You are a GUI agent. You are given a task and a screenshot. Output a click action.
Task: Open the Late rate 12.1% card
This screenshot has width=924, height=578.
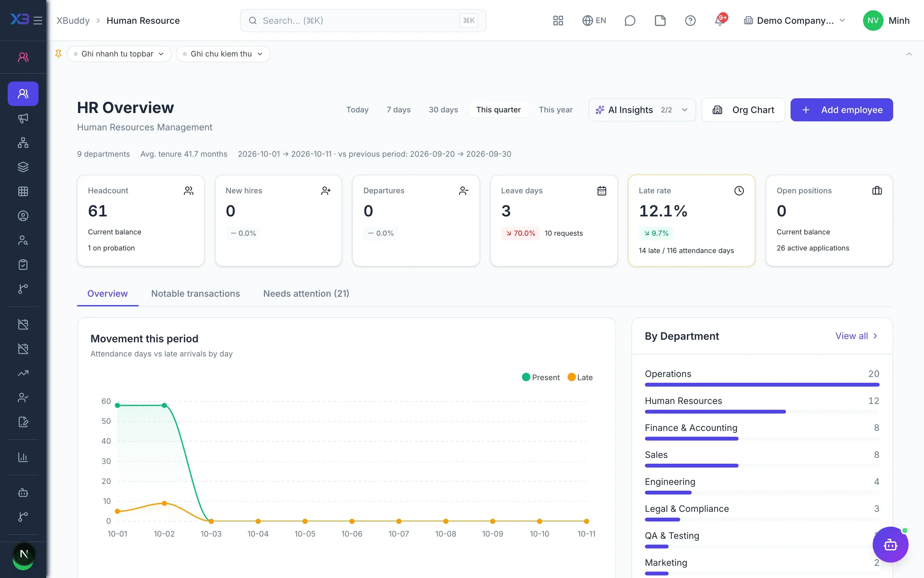(x=691, y=221)
